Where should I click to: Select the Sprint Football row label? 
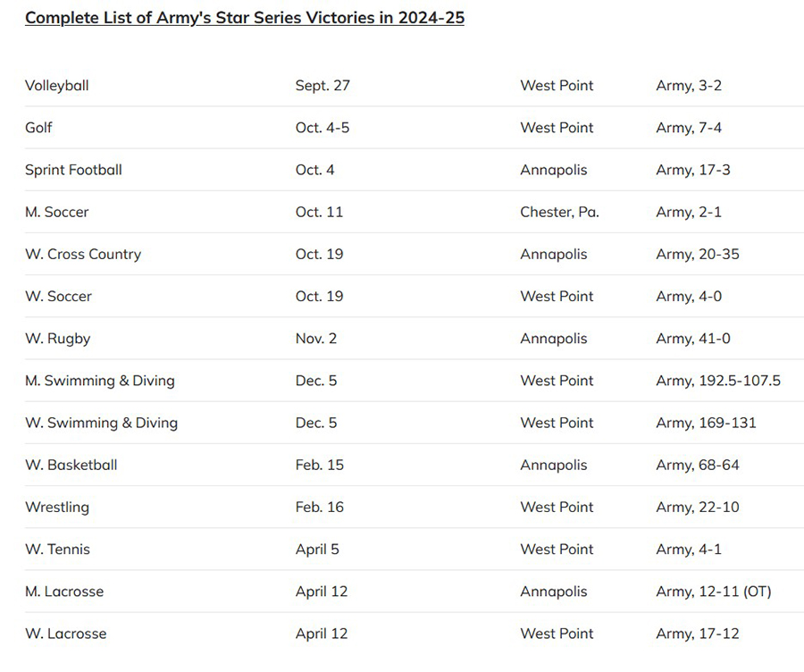click(x=73, y=170)
